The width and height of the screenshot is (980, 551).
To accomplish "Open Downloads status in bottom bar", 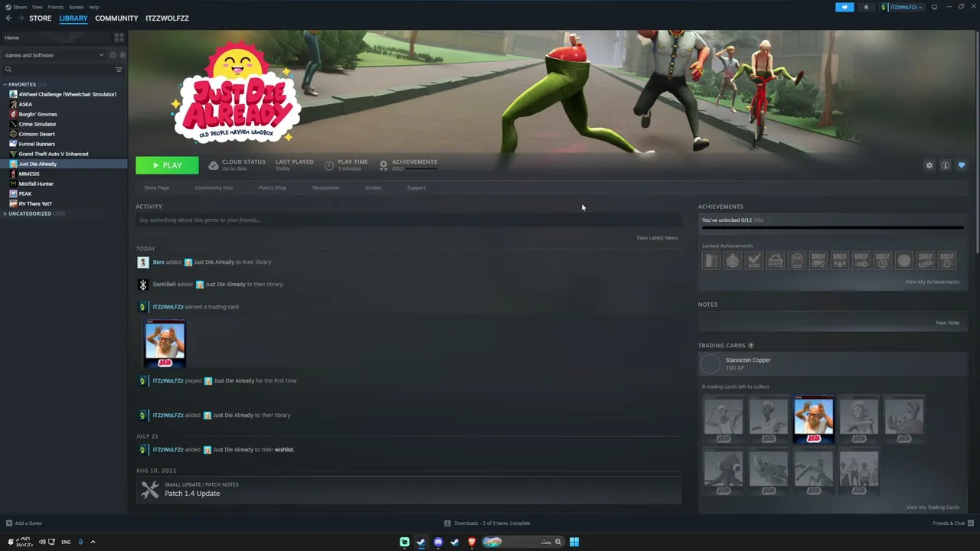I will pos(488,523).
